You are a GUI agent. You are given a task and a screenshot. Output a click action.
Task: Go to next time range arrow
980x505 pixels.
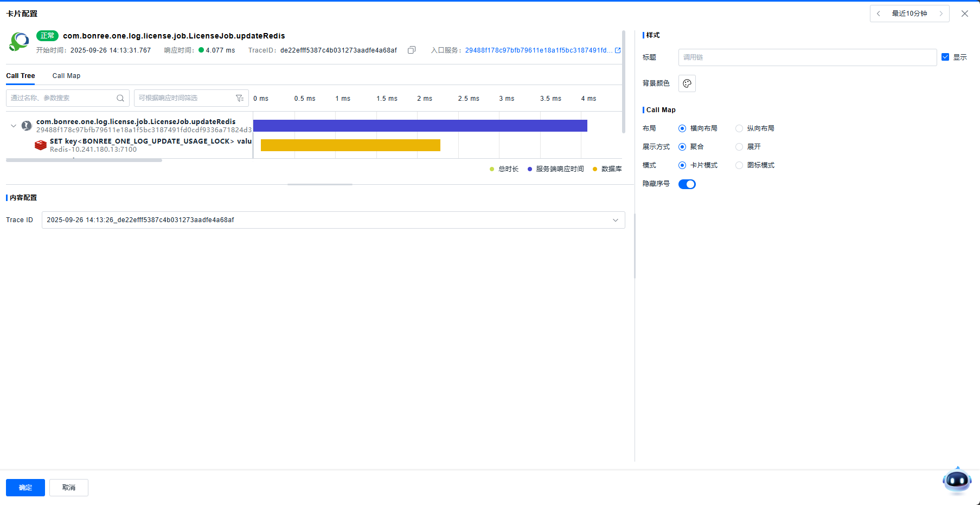[x=941, y=14]
